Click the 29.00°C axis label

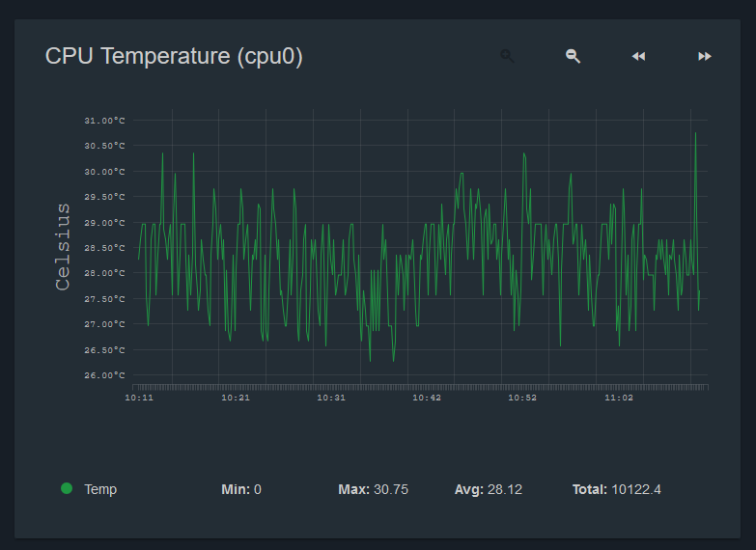(x=104, y=223)
